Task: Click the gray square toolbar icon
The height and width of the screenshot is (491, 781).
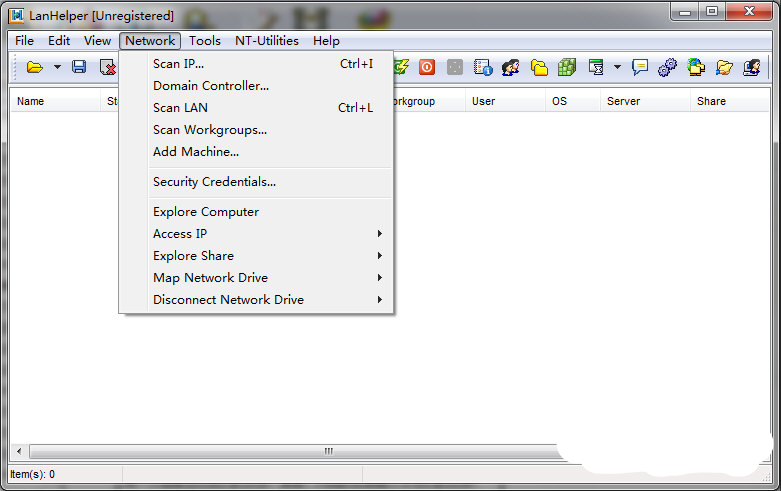Action: (x=455, y=67)
